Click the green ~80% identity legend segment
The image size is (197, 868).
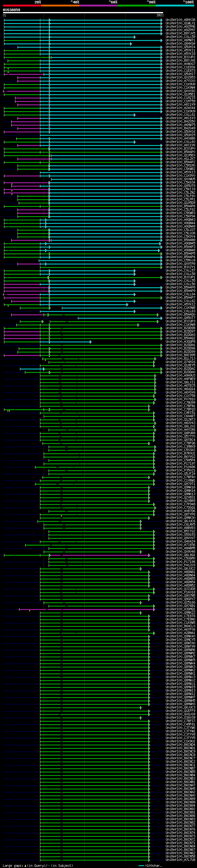click(x=137, y=6)
